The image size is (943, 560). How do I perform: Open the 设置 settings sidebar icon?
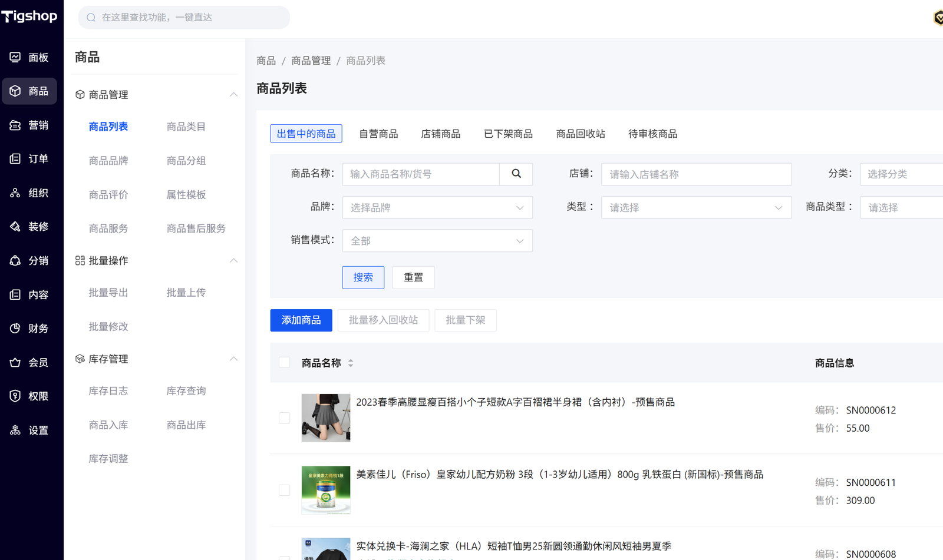[x=15, y=430]
